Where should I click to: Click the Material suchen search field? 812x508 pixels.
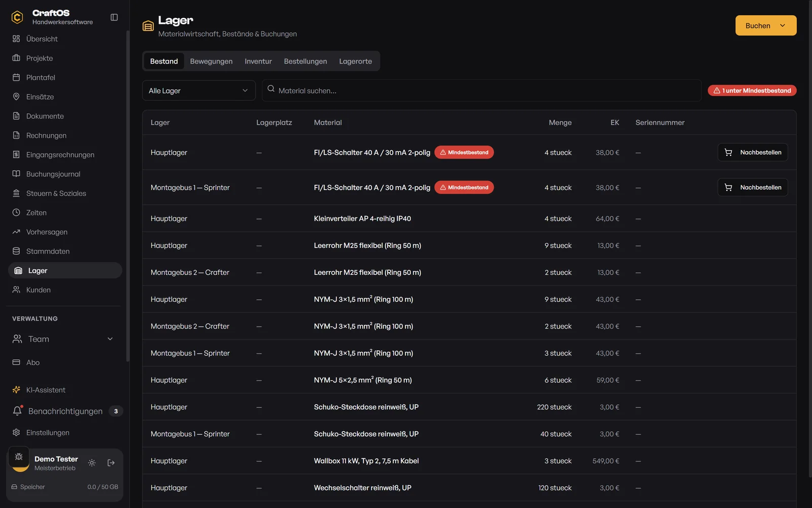click(x=482, y=90)
